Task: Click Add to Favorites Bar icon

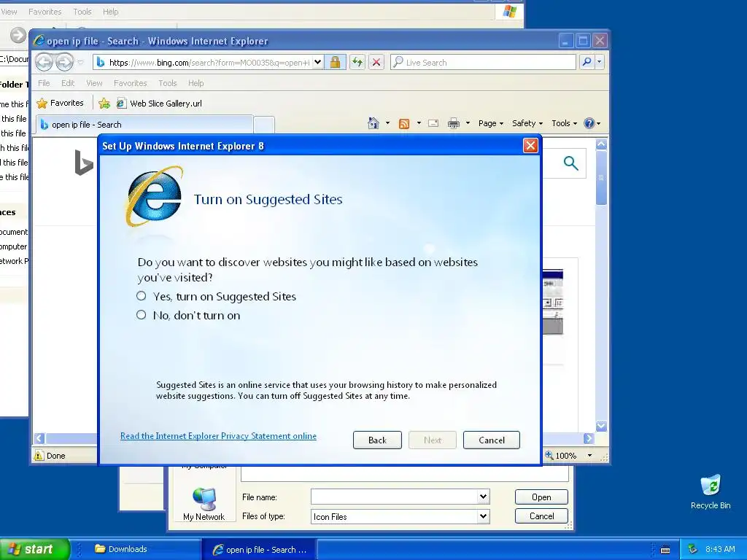Action: point(104,103)
